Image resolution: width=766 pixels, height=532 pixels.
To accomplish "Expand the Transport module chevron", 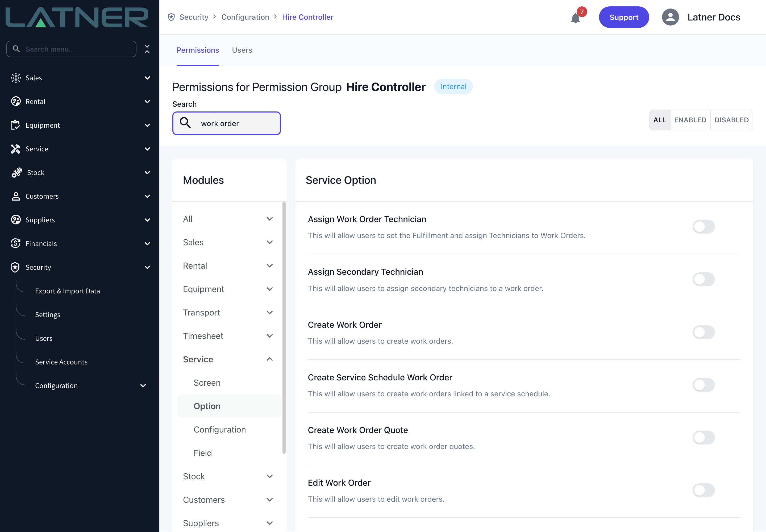I will point(270,312).
